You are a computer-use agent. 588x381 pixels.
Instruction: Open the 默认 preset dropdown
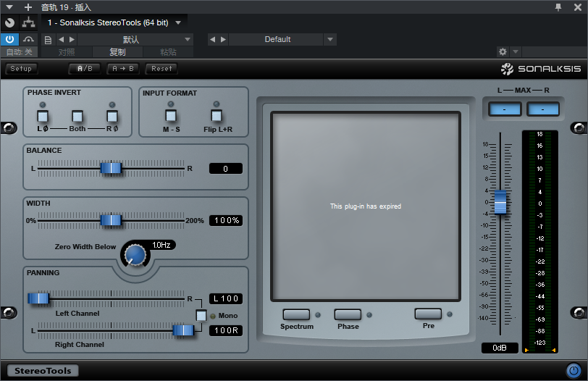pyautogui.click(x=135, y=39)
